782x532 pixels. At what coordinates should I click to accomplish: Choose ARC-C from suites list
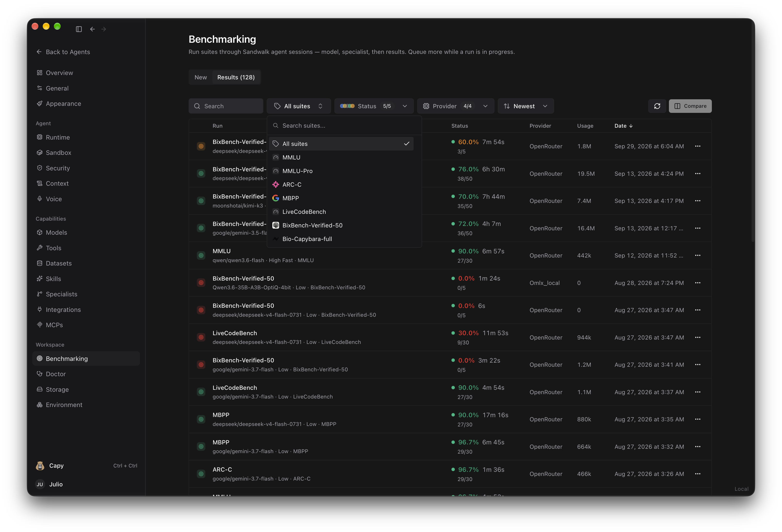(x=341, y=185)
